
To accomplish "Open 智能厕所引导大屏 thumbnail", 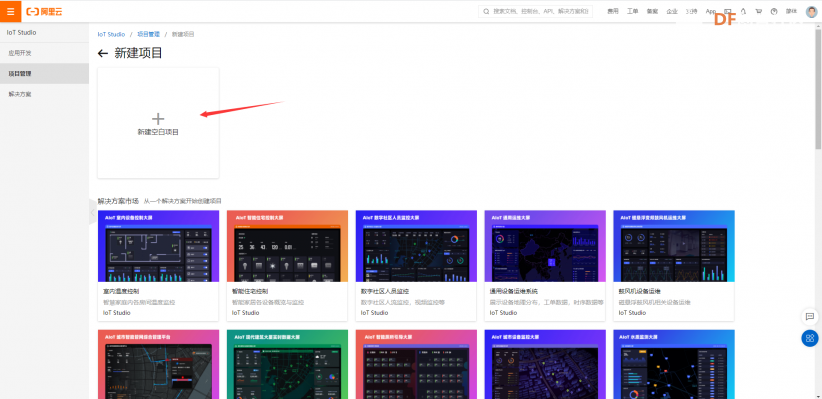I will coord(416,364).
